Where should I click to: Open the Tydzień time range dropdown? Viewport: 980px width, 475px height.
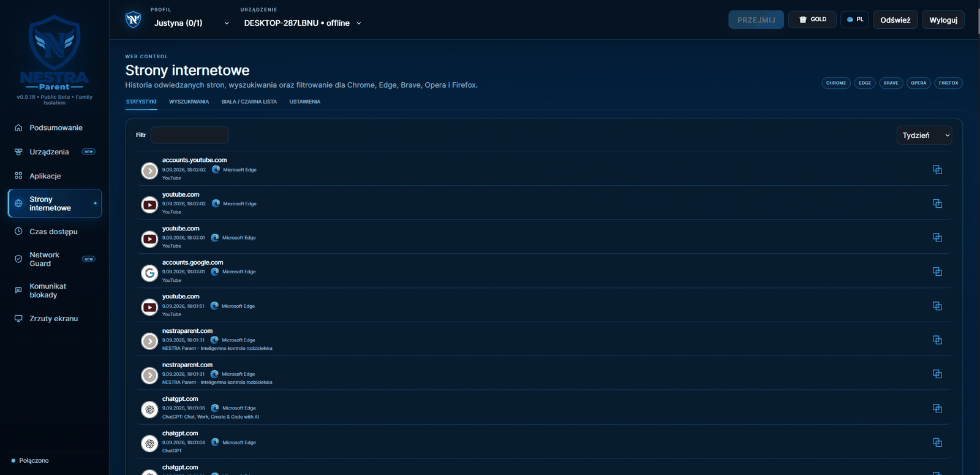point(924,135)
